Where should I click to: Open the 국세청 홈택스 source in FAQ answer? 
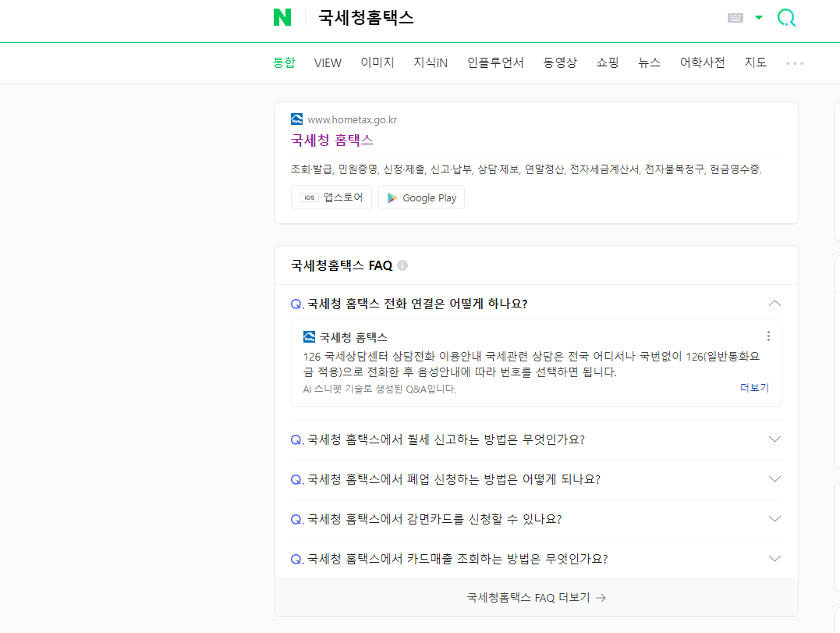[353, 337]
